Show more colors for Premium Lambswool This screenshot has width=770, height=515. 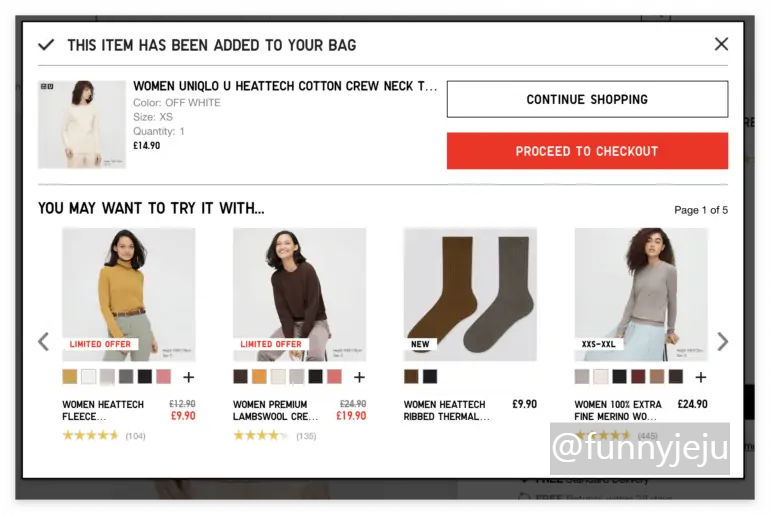click(x=359, y=377)
